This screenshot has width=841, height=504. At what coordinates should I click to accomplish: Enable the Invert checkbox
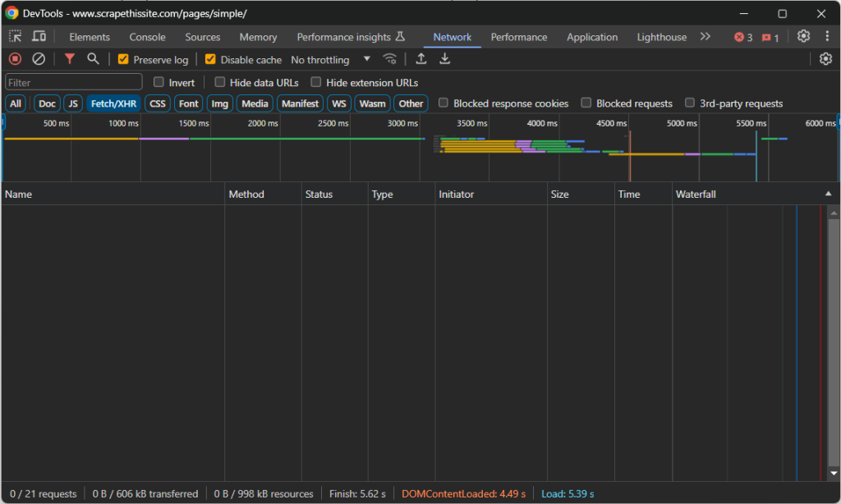[x=159, y=82]
